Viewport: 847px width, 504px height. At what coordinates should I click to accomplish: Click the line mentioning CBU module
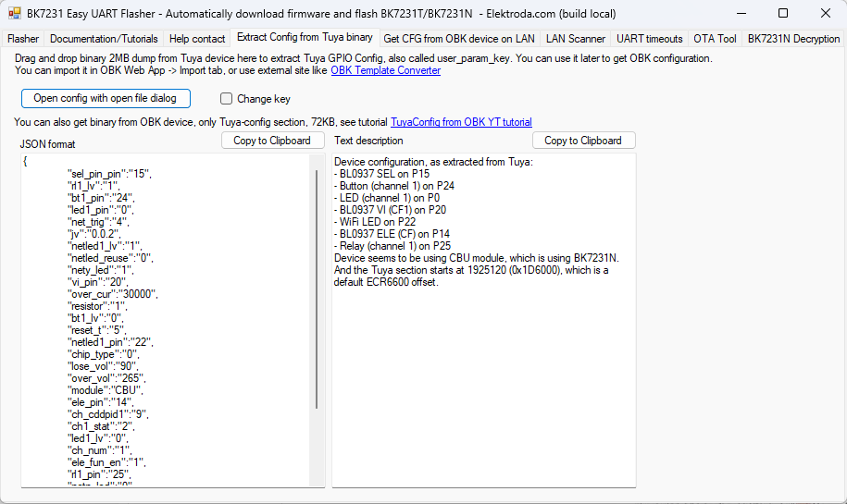(x=477, y=258)
